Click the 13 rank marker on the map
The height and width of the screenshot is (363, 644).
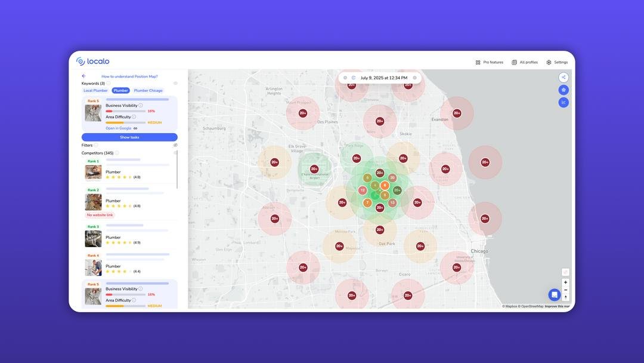tap(392, 202)
